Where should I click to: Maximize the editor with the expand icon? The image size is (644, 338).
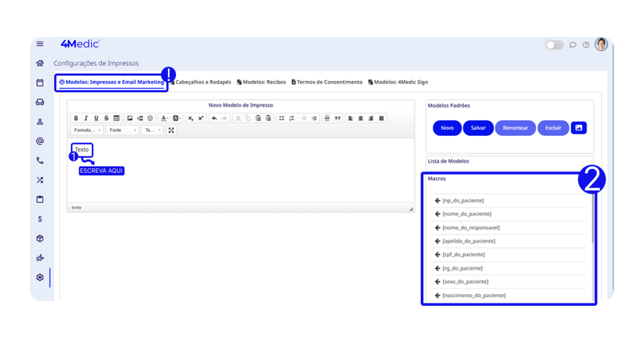click(x=171, y=130)
